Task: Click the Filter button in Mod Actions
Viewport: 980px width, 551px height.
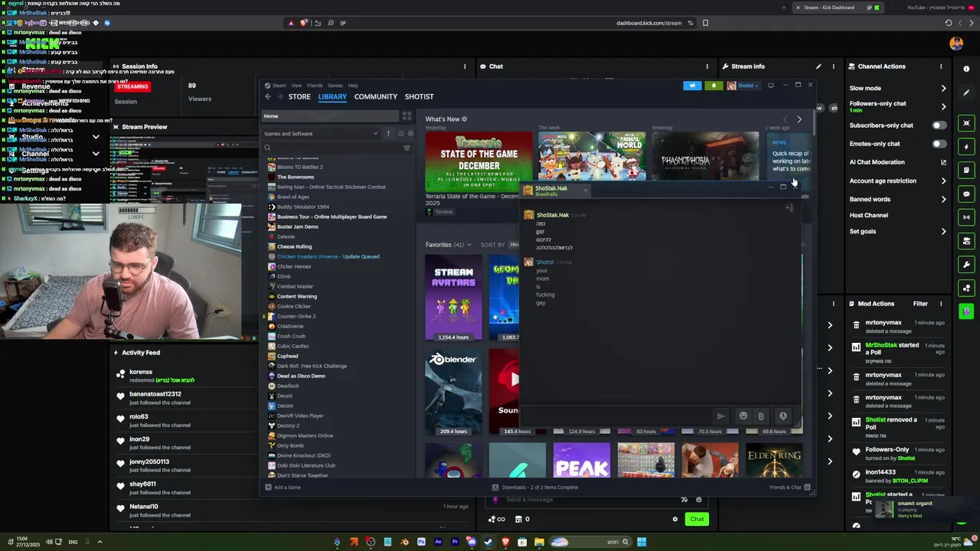Action: [920, 304]
